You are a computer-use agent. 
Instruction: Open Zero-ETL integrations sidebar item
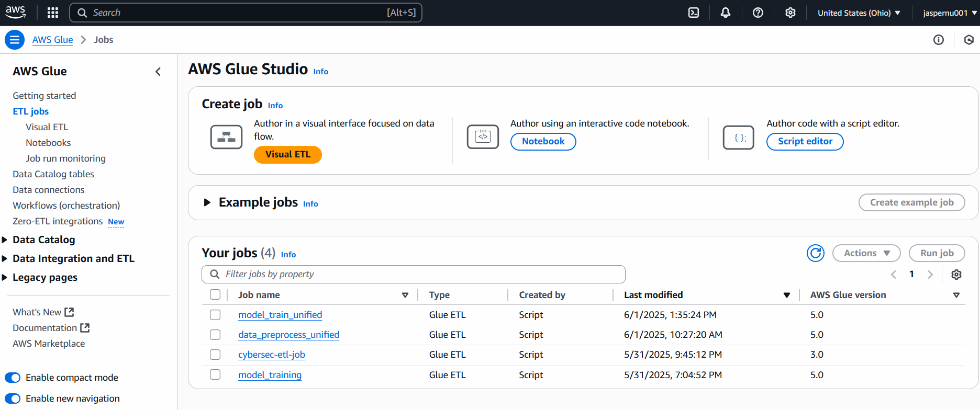[58, 221]
